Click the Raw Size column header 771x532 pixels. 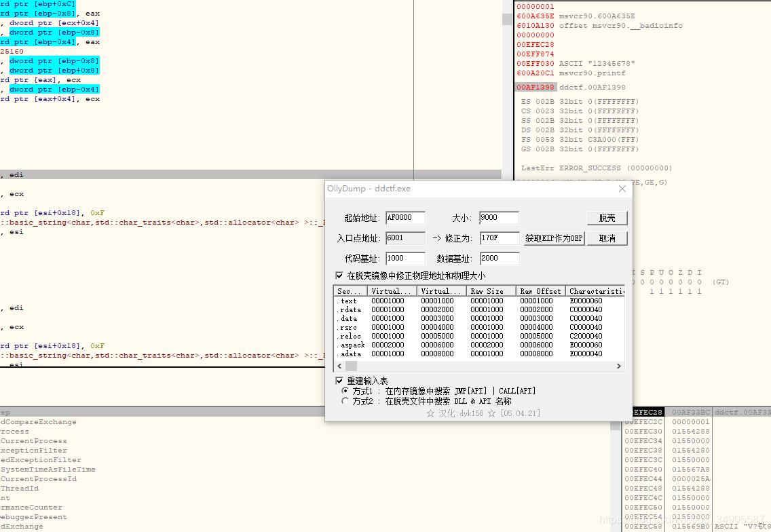[491, 291]
